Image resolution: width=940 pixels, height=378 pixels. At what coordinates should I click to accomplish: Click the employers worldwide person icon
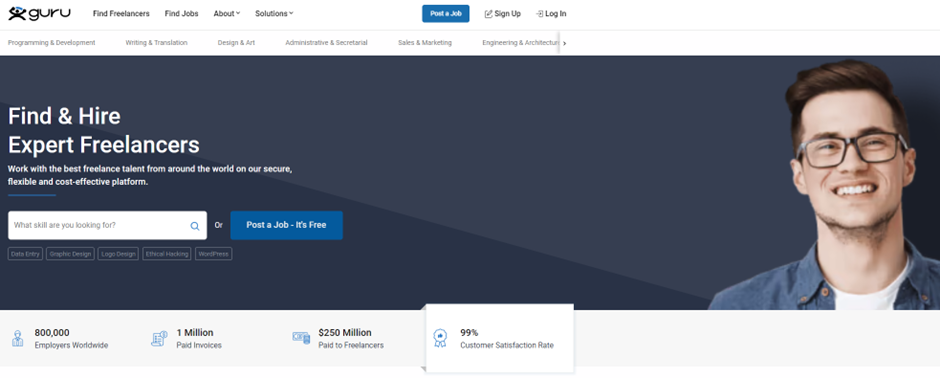coord(18,338)
